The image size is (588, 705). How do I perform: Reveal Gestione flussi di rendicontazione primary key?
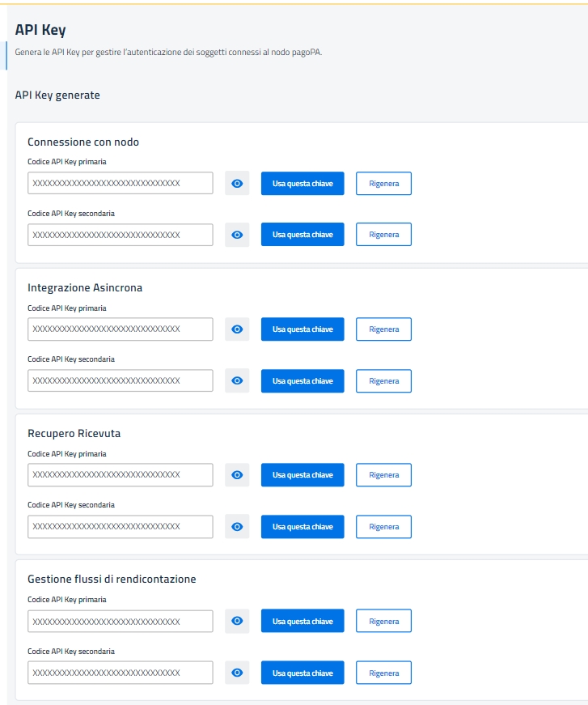(237, 621)
